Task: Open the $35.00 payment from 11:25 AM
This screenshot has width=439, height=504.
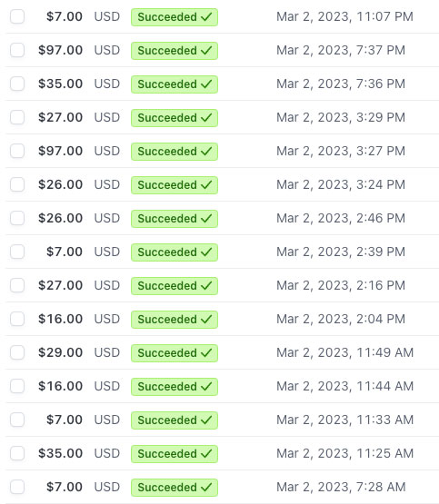Action: [x=223, y=453]
